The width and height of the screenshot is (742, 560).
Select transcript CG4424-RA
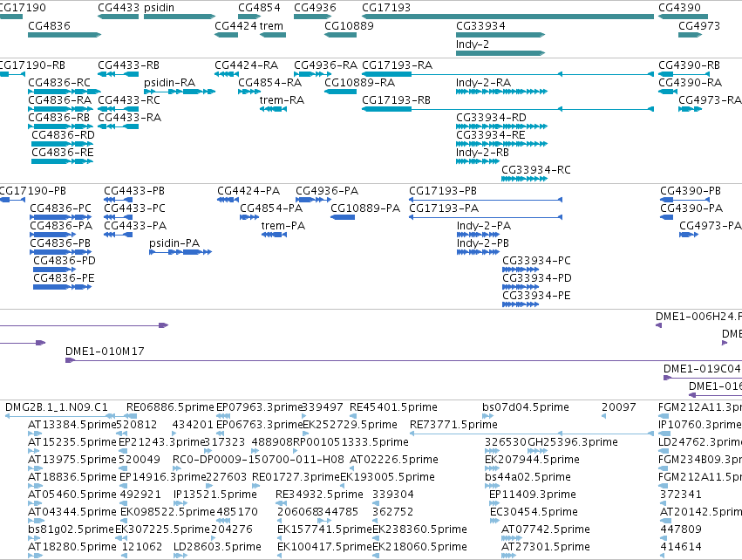(x=247, y=65)
